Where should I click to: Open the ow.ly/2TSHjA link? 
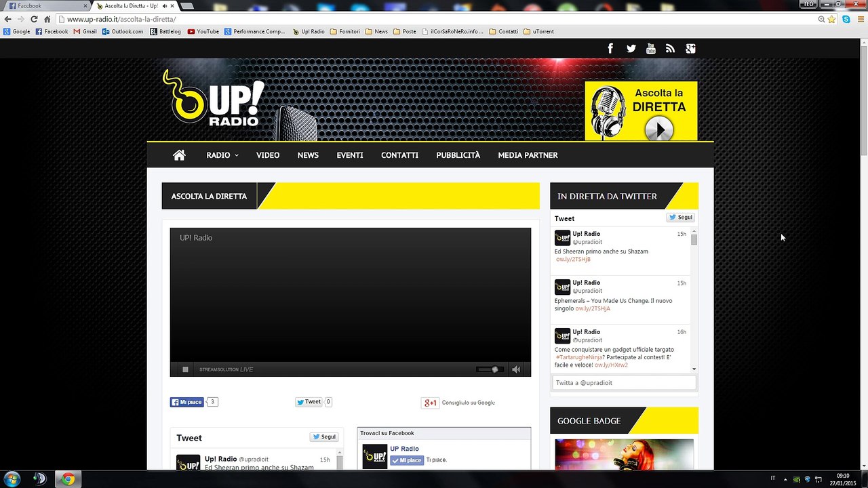pyautogui.click(x=593, y=308)
